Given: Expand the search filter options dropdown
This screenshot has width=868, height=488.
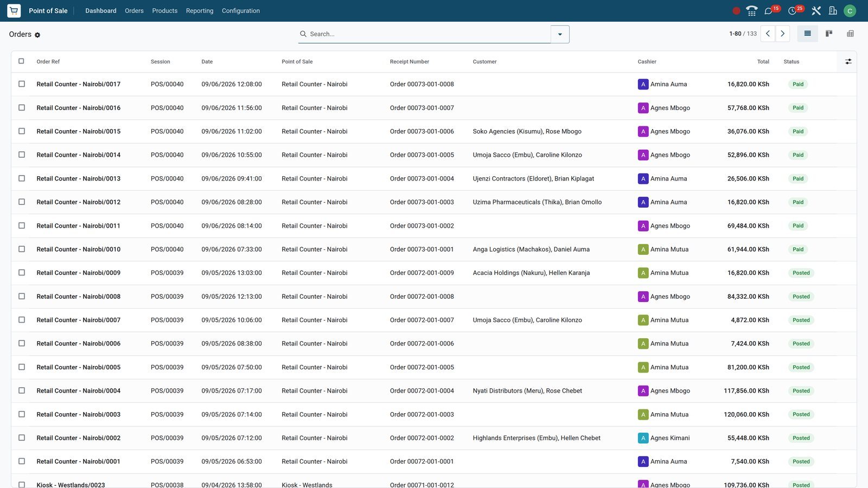Looking at the screenshot, I should click(x=560, y=34).
